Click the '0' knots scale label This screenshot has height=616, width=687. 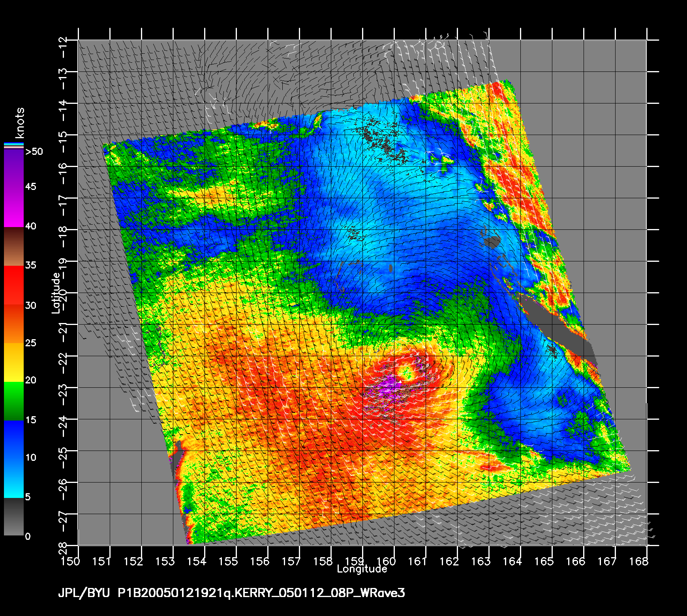tap(28, 536)
